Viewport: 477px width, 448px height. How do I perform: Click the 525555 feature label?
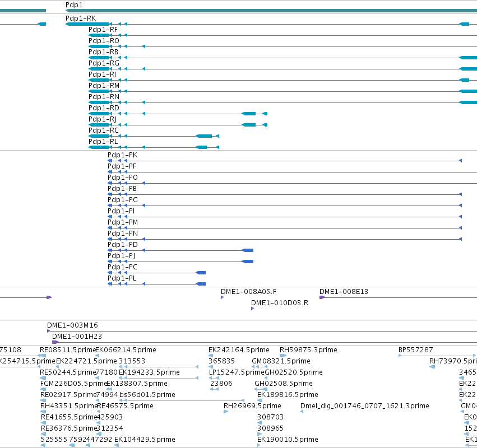tap(54, 440)
